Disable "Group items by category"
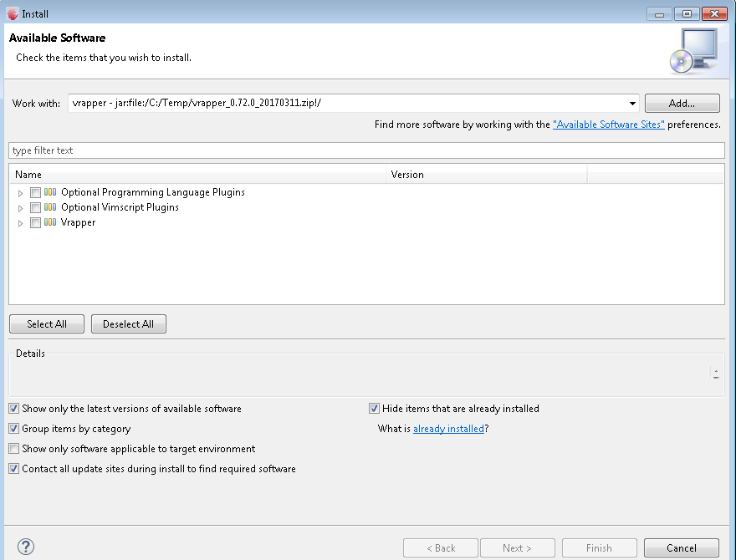This screenshot has height=560, width=736. coord(13,428)
